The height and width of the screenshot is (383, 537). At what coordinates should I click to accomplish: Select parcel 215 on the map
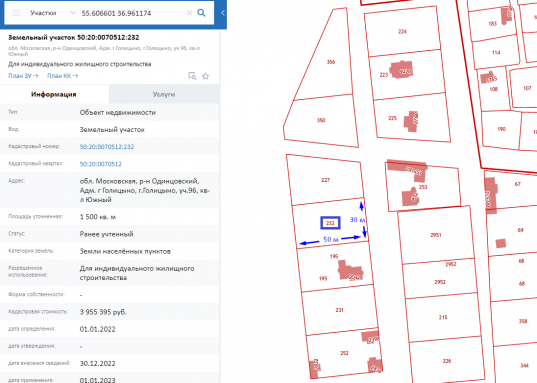443,317
